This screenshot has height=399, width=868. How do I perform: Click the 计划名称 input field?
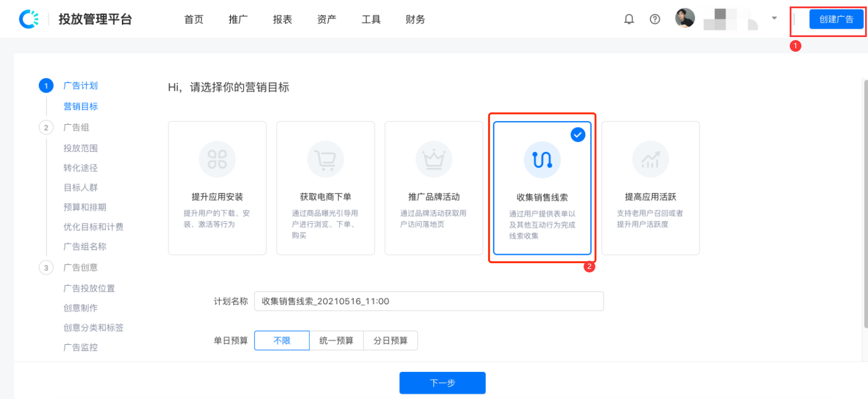(429, 301)
